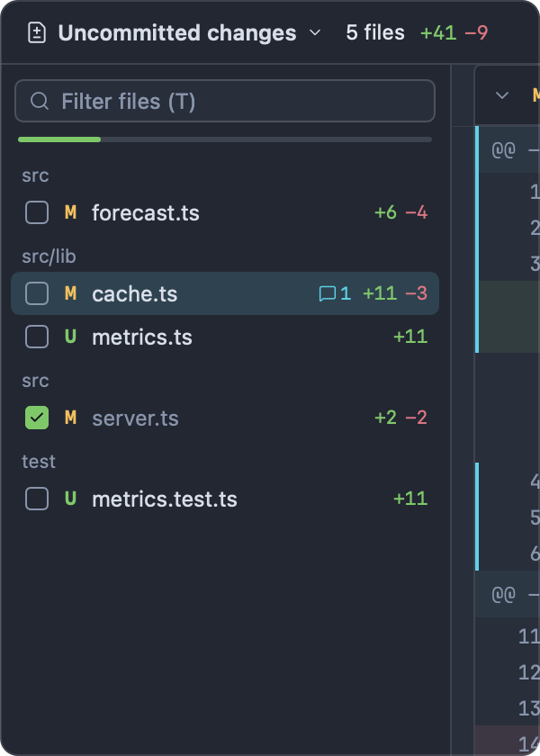
Task: Click the test folder label
Action: click(x=39, y=462)
